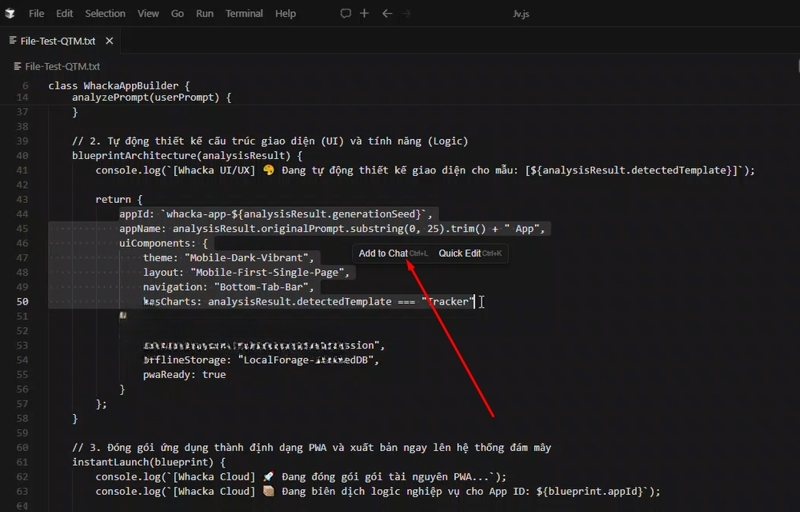Click the [Whacka UI/UX] console.log line
The image size is (800, 512).
click(x=425, y=170)
